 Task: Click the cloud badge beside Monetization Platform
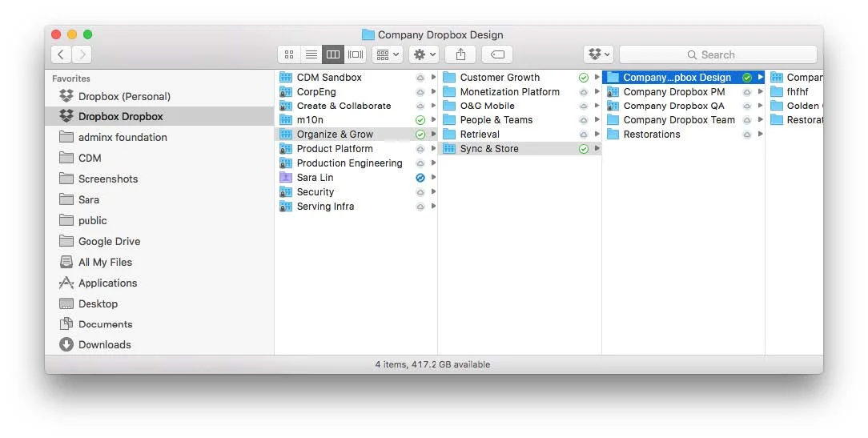pyautogui.click(x=584, y=92)
